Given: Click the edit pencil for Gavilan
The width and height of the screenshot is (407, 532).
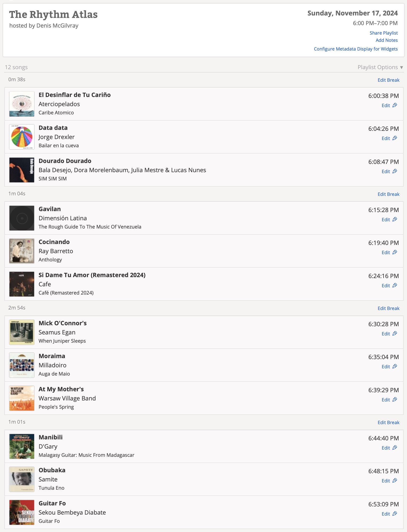Looking at the screenshot, I should (395, 220).
